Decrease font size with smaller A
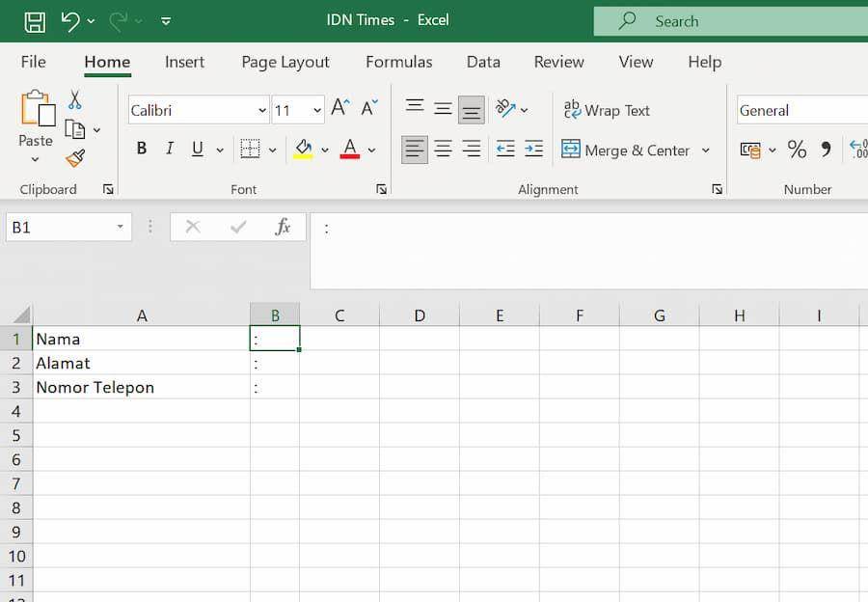Screen dimensions: 868x602 369,107
